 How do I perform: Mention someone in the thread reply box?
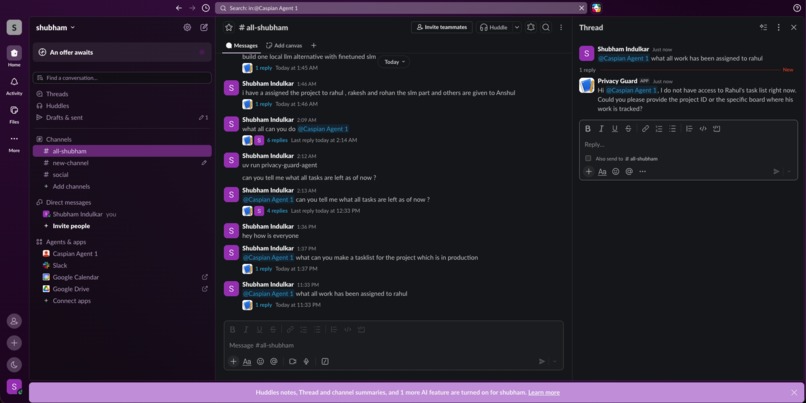click(629, 171)
